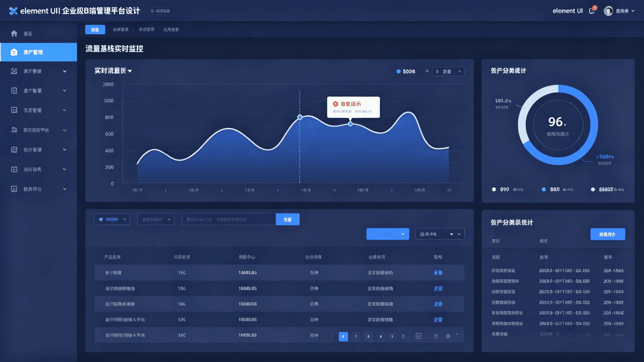Click the search text input field
The height and width of the screenshot is (362, 644).
(x=229, y=219)
